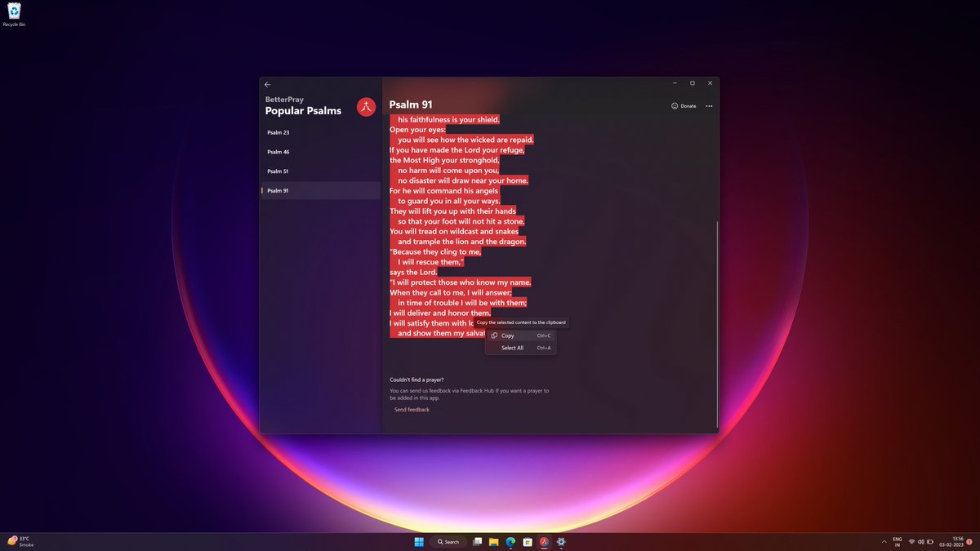
Task: Click the red BetterPray logo icon
Action: tap(367, 107)
